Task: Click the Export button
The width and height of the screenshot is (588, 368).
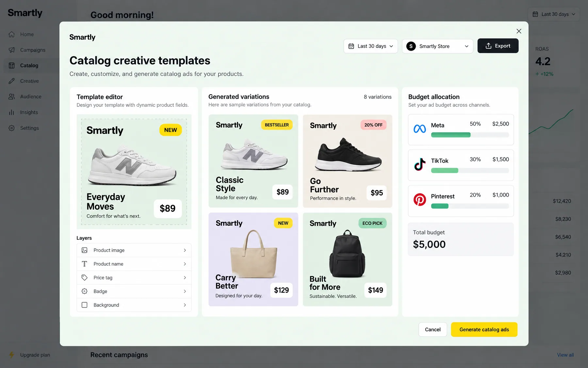Action: 498,46
